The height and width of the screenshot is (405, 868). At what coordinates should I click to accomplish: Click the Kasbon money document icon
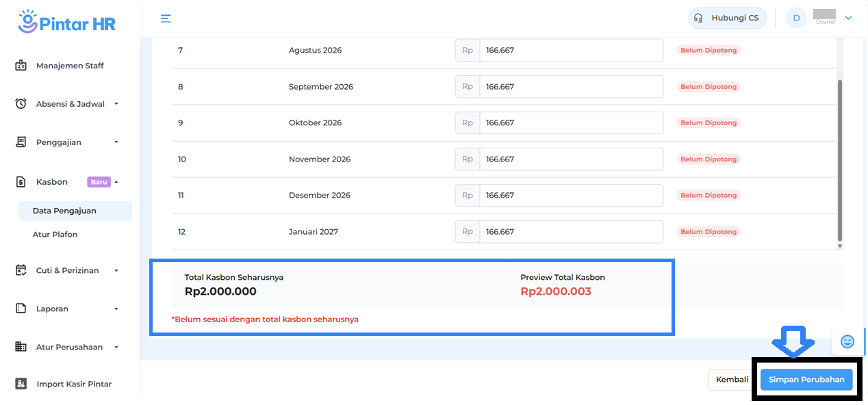21,182
